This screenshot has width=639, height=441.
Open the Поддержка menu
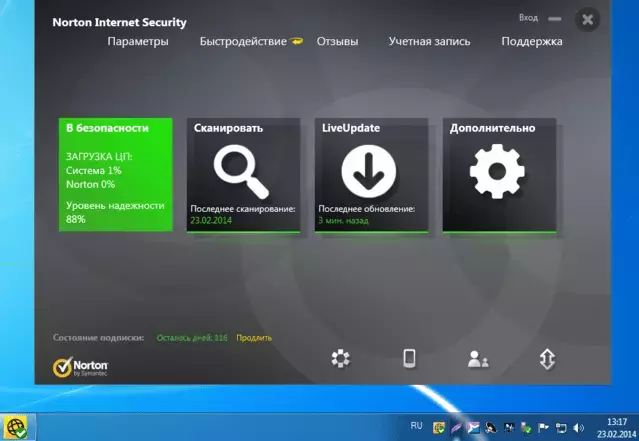[x=532, y=42]
